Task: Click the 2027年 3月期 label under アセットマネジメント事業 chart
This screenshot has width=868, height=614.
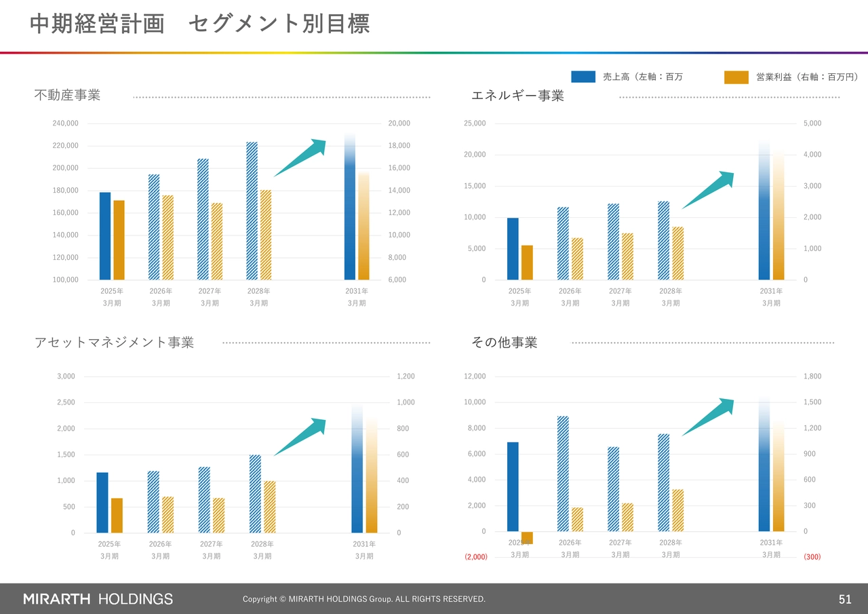Action: pyautogui.click(x=212, y=550)
